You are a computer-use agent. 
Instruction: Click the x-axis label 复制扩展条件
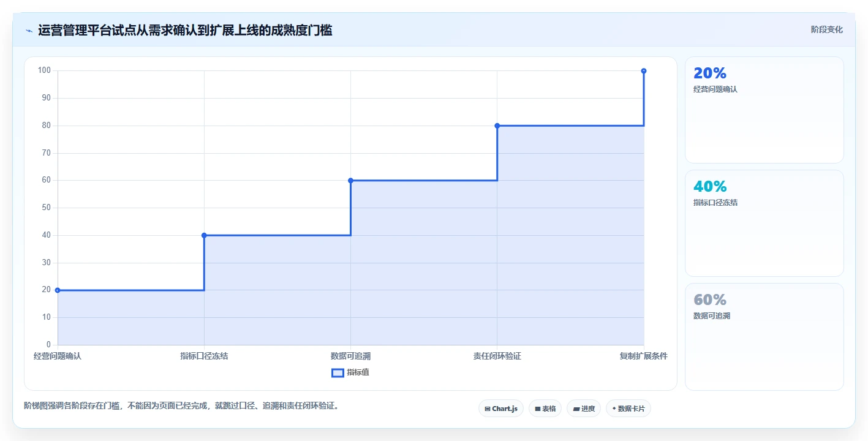pos(643,356)
